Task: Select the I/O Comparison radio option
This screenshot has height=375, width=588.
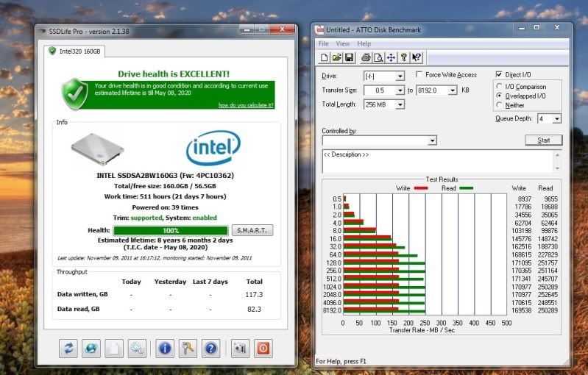Action: coord(500,87)
